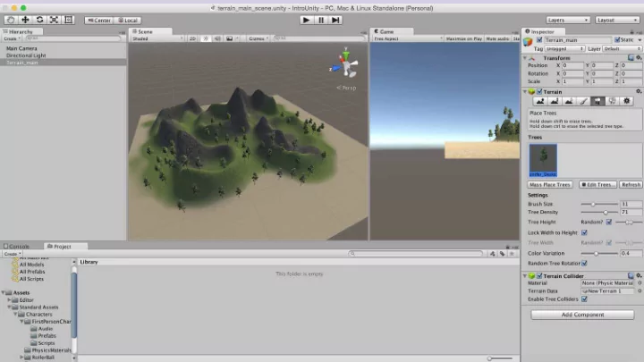Screen dimensions: 644x362
Task: Open Terrain Collider help book icon
Action: tap(631, 276)
